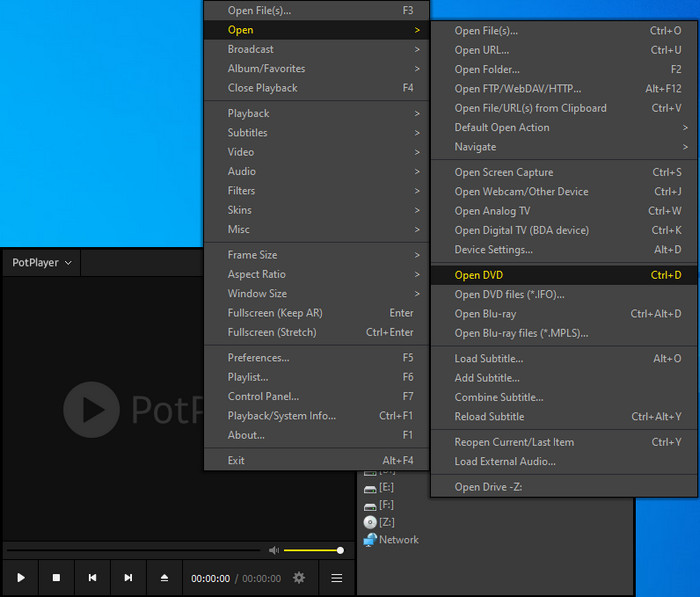
Task: Click the current time 00:00:00 display
Action: tap(210, 579)
